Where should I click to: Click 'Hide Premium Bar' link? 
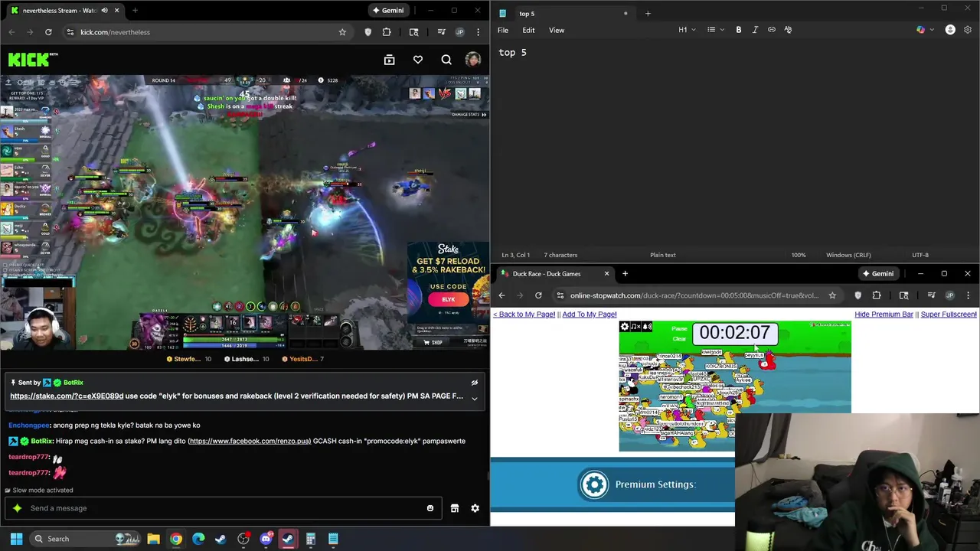884,315
